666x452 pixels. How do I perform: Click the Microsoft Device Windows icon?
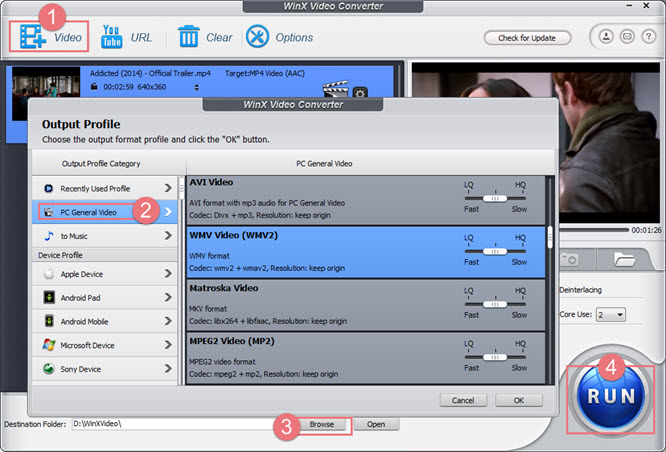coord(48,345)
